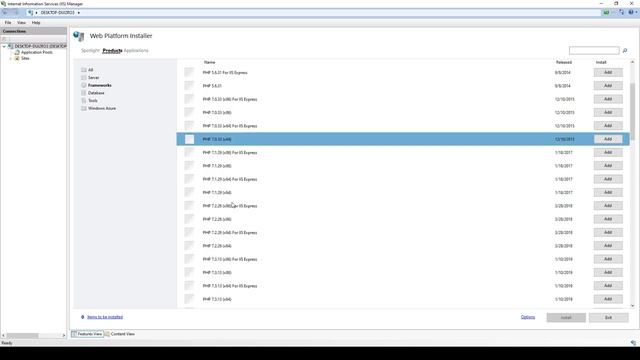The image size is (640, 360).
Task: Select Application Pools in the Connections tree
Action: pyautogui.click(x=37, y=52)
